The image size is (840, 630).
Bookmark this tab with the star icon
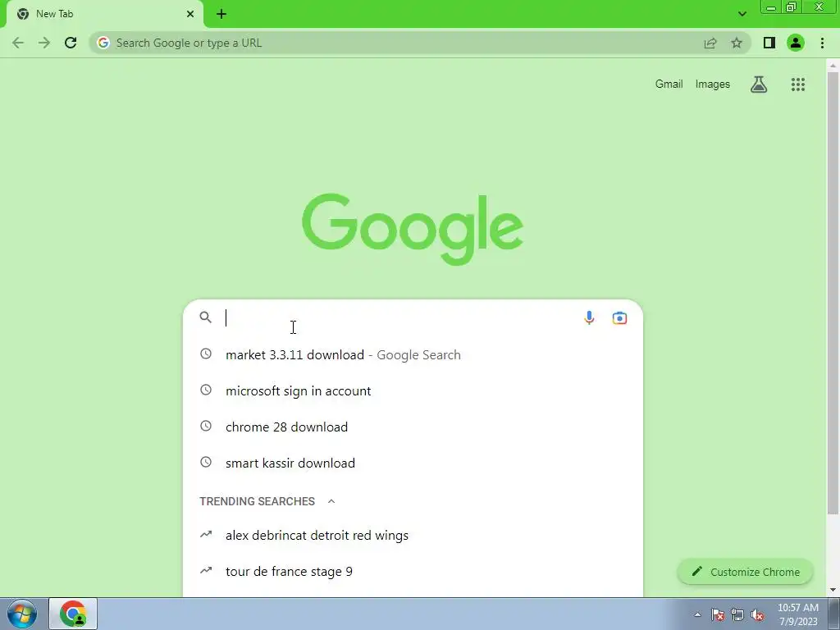coord(737,43)
